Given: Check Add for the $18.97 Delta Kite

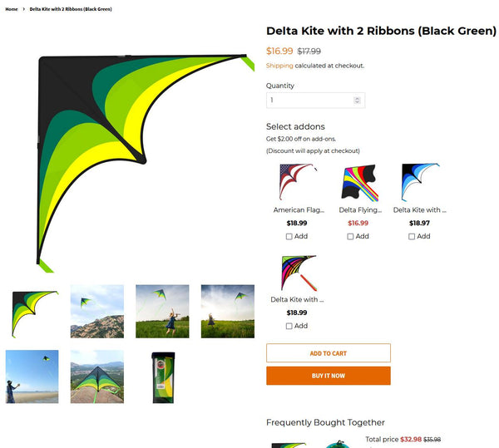Looking at the screenshot, I should click(x=412, y=237).
